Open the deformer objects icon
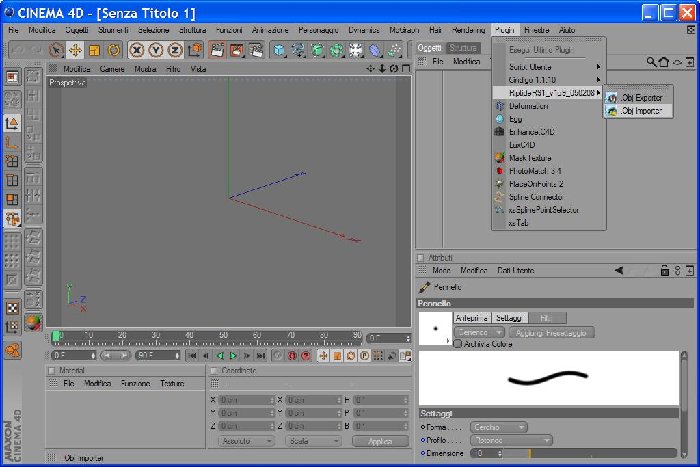This screenshot has width=700, height=467. tap(375, 50)
